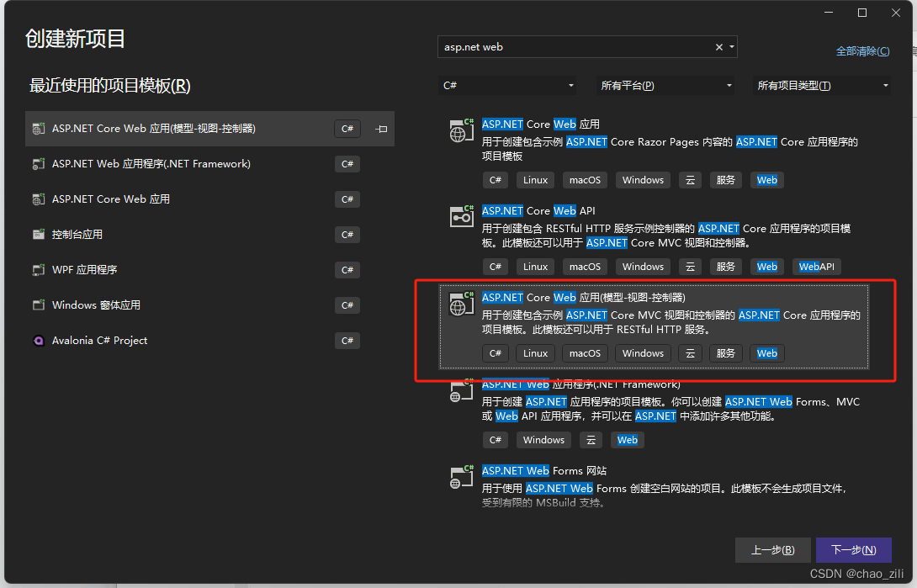Click the MVC 模型-视图-控制器 template icon in results
Image resolution: width=917 pixels, height=588 pixels.
[461, 304]
